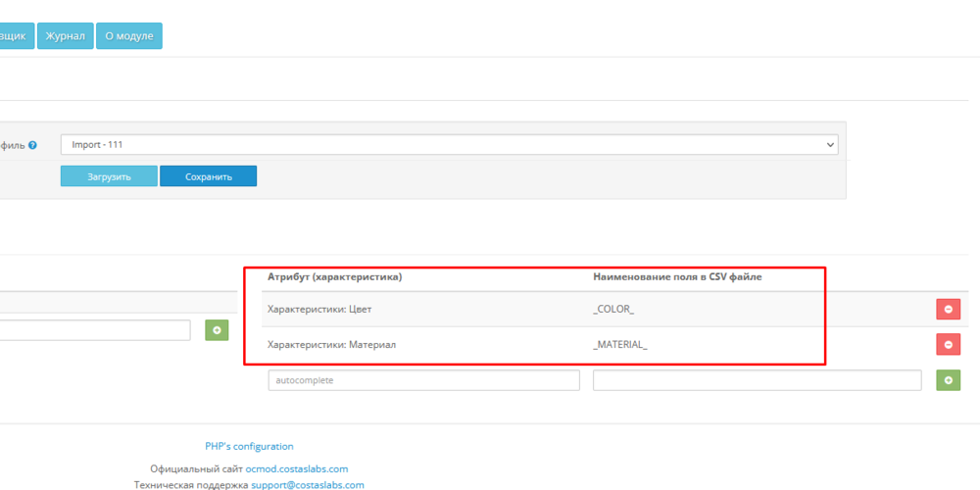980x490 pixels.
Task: Click the help icon beside the profile label
Action: tap(32, 145)
